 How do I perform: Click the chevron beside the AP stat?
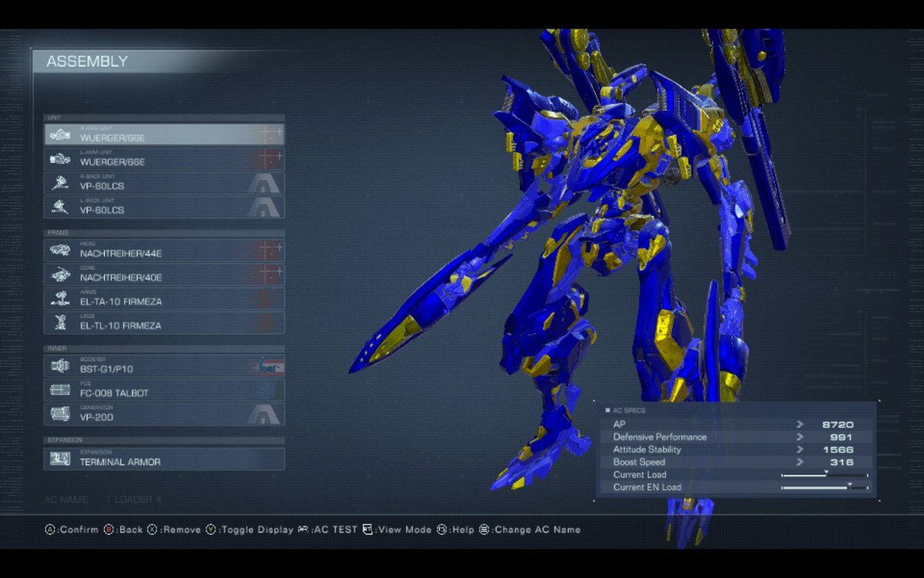pyautogui.click(x=800, y=425)
